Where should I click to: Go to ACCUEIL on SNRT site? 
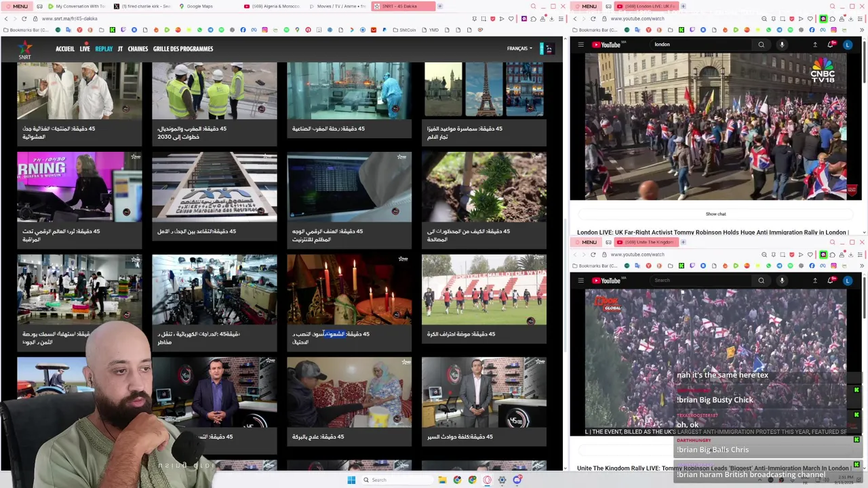[65, 49]
